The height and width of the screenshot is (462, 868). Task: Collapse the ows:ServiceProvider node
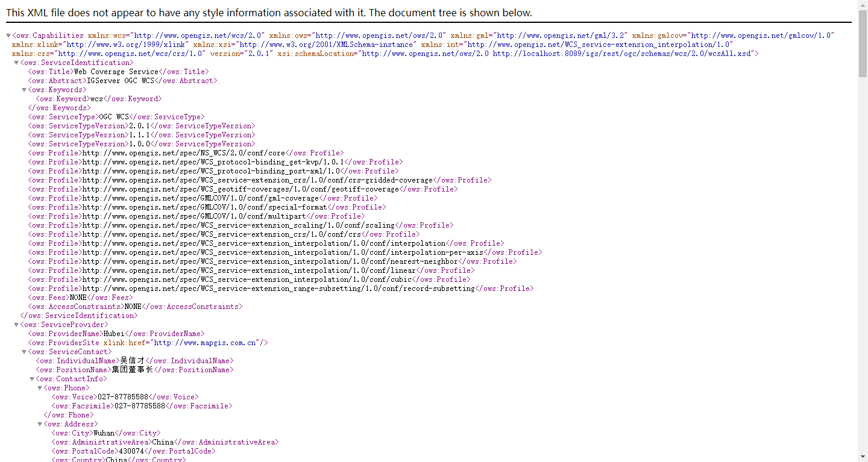coord(16,325)
